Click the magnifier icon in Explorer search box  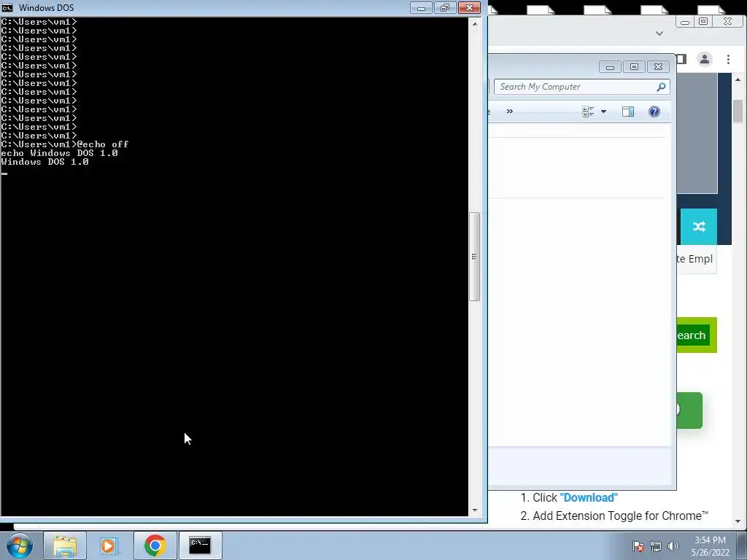[661, 87]
